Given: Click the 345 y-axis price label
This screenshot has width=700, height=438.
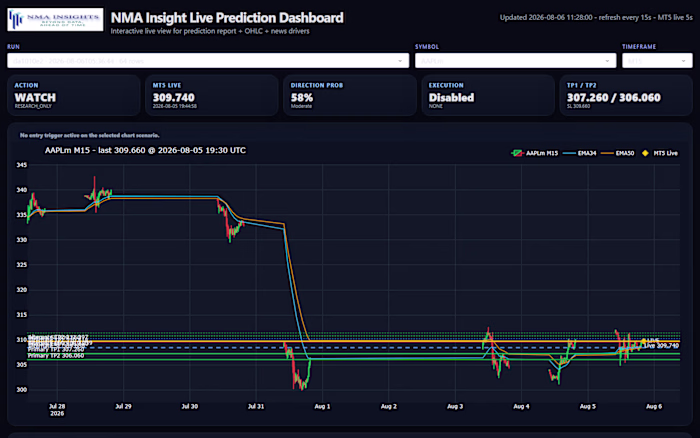Looking at the screenshot, I should point(21,165).
